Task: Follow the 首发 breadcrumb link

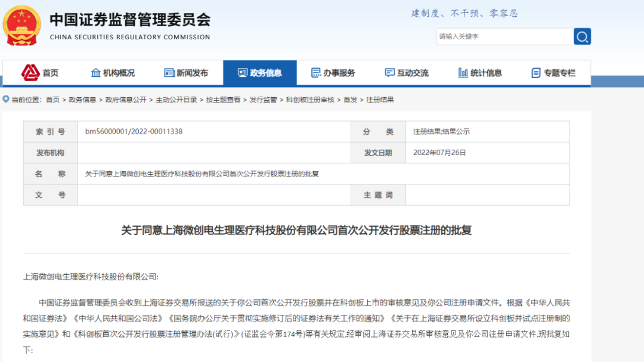Action: (x=350, y=100)
